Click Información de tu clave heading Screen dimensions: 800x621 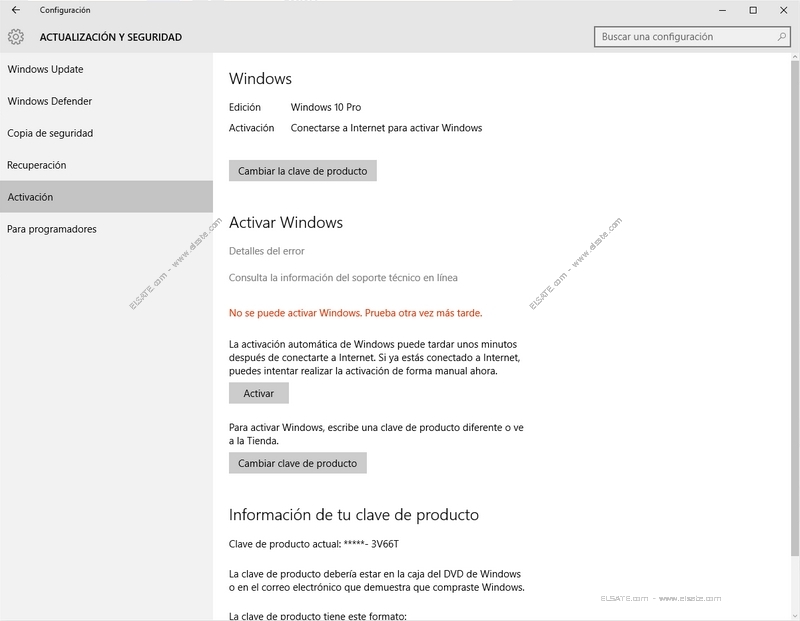click(x=354, y=515)
